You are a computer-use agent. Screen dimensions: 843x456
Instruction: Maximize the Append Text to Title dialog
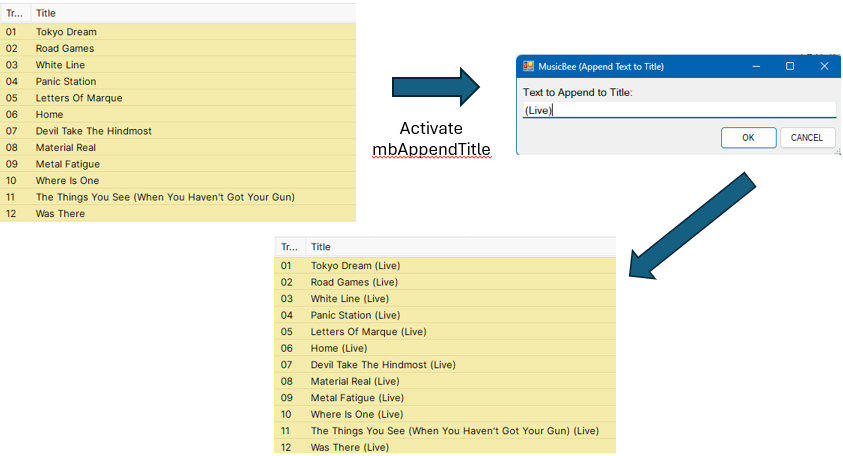(789, 66)
